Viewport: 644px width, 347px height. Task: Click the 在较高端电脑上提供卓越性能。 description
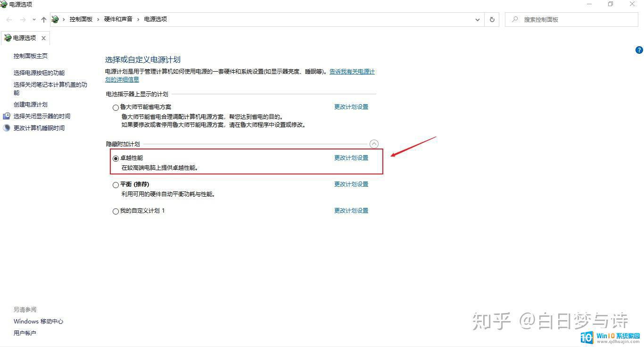pos(160,168)
